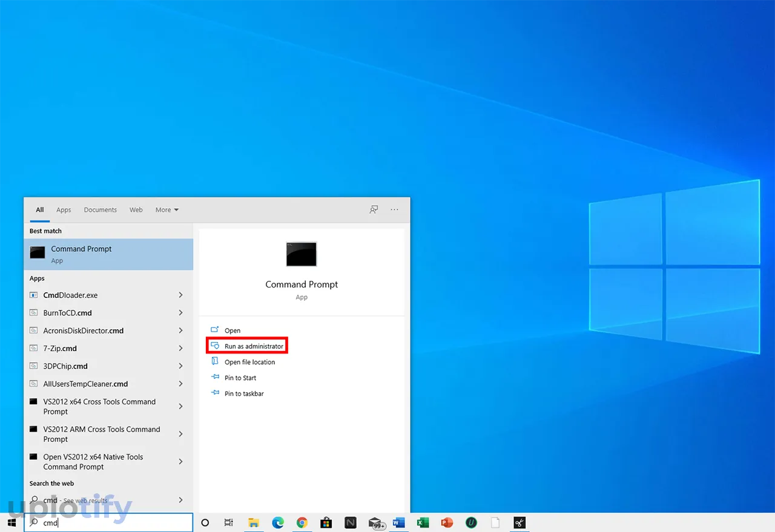Expand the arrow next to 7-Zip.cmd
Screen dimensions: 775x532
tap(180, 348)
